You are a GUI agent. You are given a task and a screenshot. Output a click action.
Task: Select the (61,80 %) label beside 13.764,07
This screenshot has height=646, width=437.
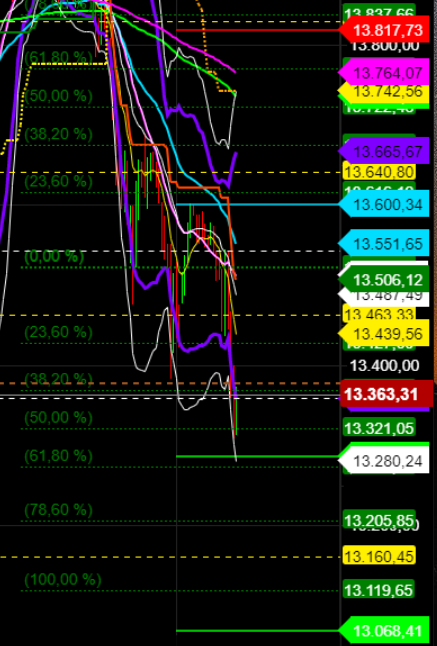[58, 57]
